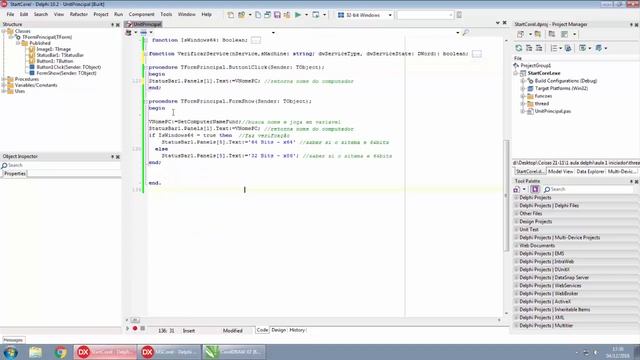Open the Messages tab at bottom
This screenshot has width=640, height=360.
point(13,340)
